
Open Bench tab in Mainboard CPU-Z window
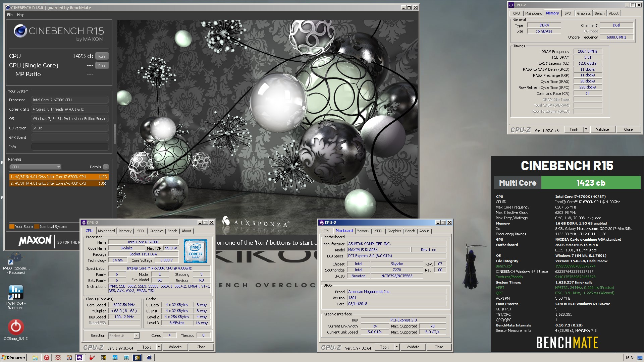(410, 231)
